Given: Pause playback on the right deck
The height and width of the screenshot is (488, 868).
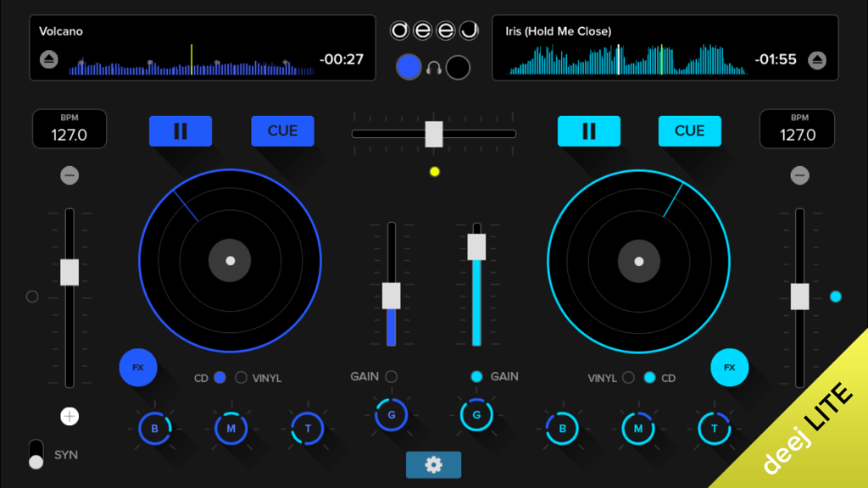Looking at the screenshot, I should [x=588, y=130].
